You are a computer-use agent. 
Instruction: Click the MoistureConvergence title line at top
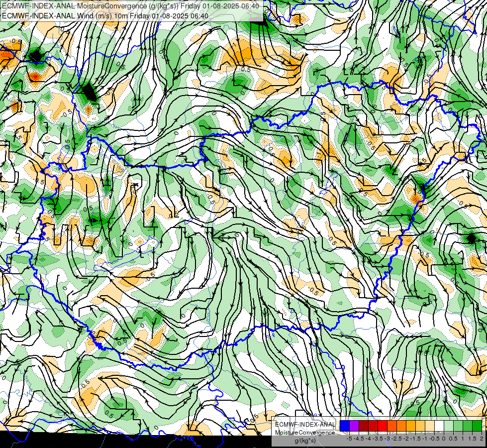tap(130, 5)
